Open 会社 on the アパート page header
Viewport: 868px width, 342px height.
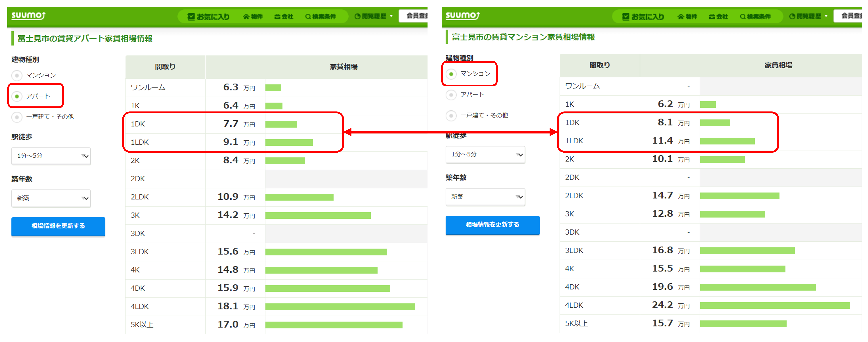click(284, 17)
